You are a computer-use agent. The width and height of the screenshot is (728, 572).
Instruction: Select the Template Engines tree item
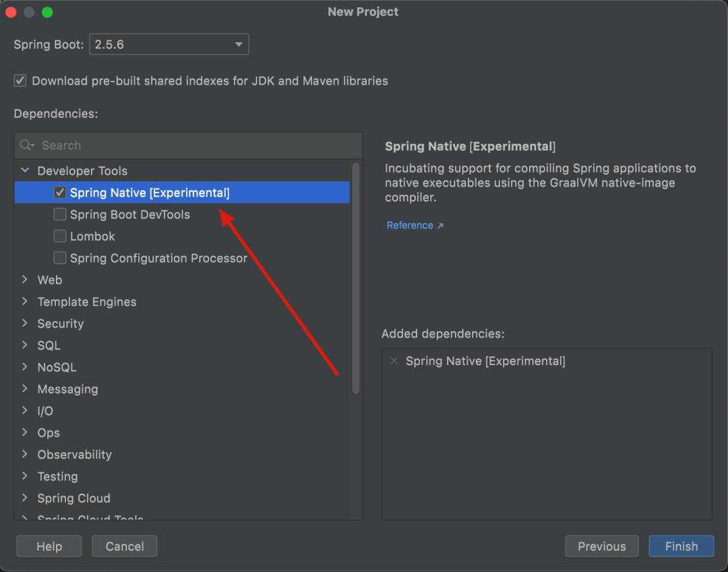click(87, 302)
